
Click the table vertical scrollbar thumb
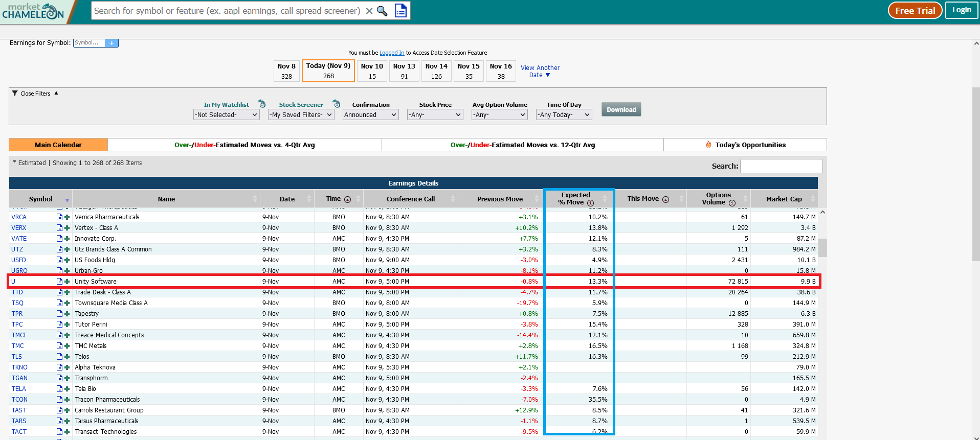tap(822, 247)
